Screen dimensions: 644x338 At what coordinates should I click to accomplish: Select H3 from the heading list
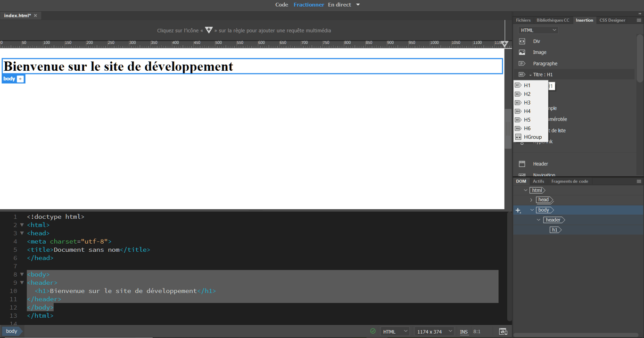click(527, 103)
